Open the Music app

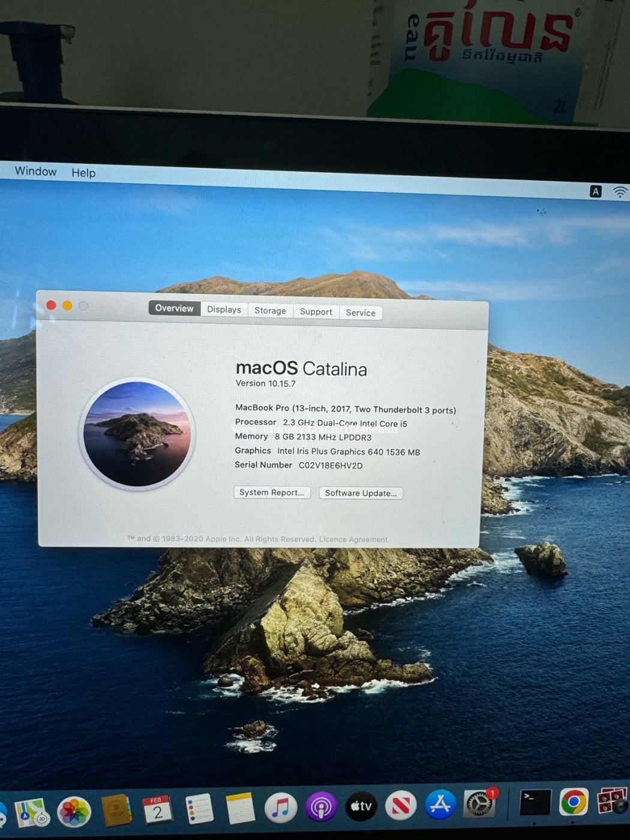click(x=281, y=808)
